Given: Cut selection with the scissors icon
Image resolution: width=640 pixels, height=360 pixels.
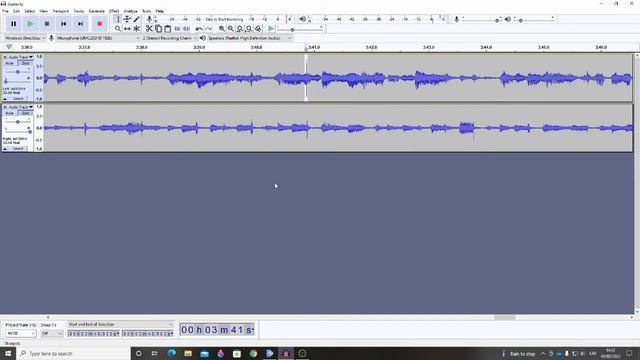Looking at the screenshot, I should (149, 29).
